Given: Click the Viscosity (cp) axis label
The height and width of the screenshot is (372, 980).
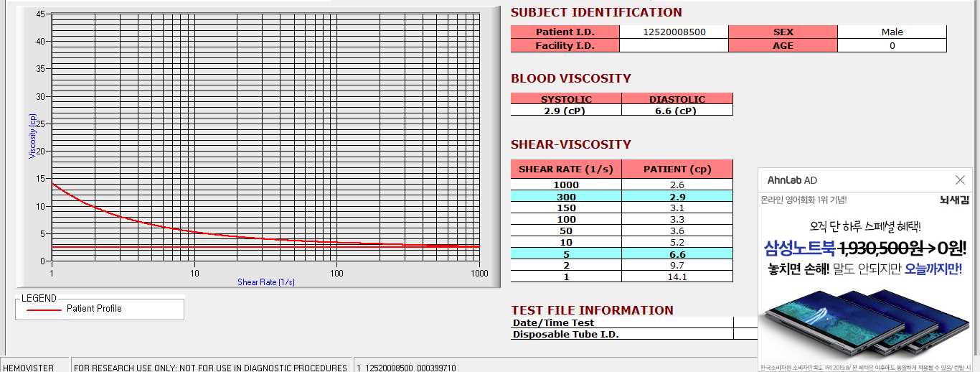Looking at the screenshot, I should 32,136.
